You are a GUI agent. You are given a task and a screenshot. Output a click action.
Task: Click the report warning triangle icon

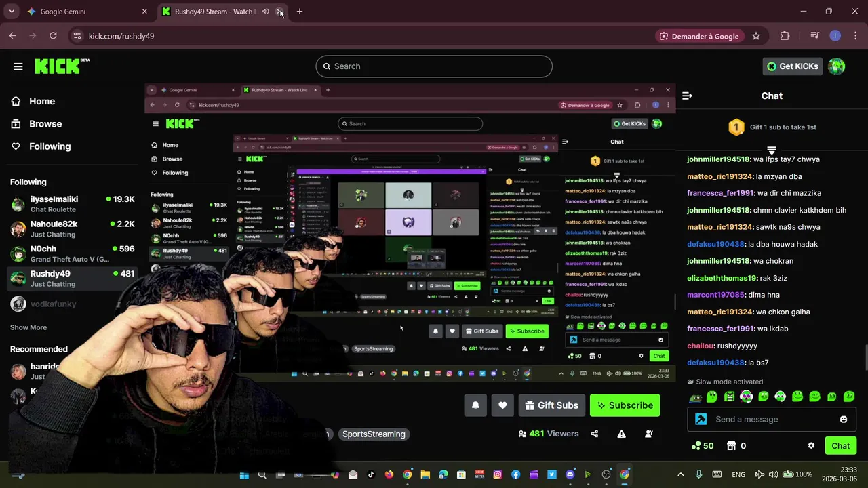point(621,434)
